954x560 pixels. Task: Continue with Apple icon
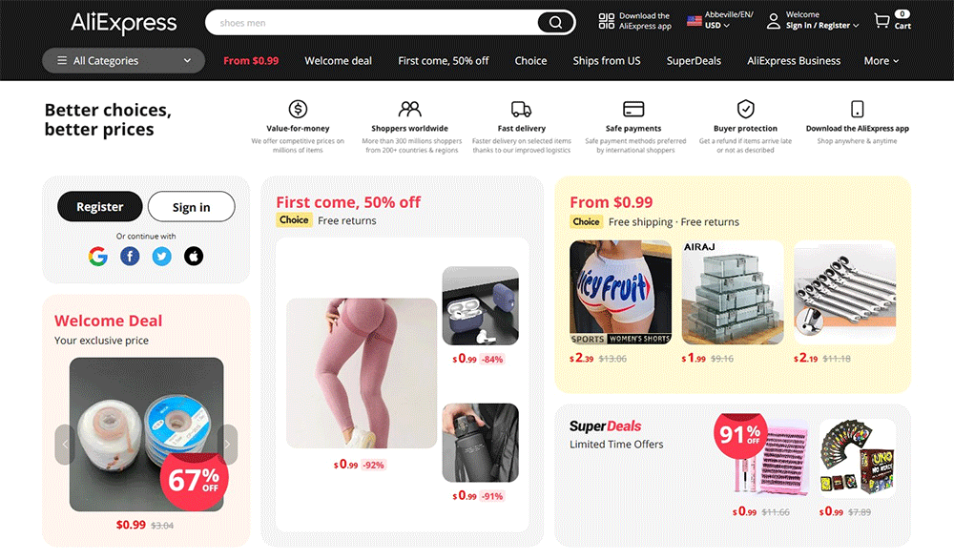tap(194, 257)
